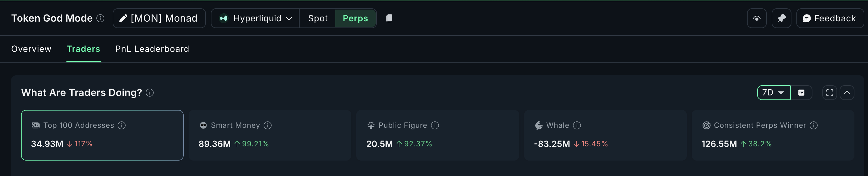Switch to Spot market mode
Image resolution: width=868 pixels, height=176 pixels.
pos(317,19)
